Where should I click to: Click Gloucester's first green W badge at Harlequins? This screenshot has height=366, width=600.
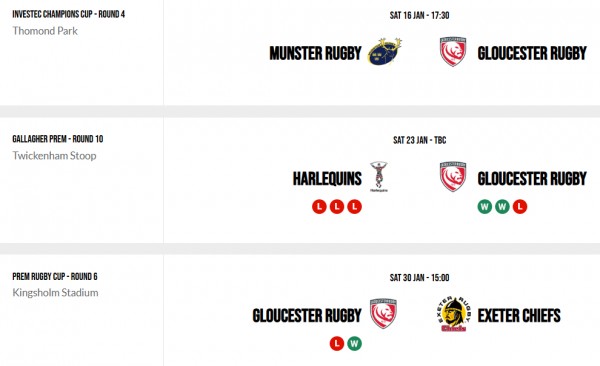(x=484, y=207)
